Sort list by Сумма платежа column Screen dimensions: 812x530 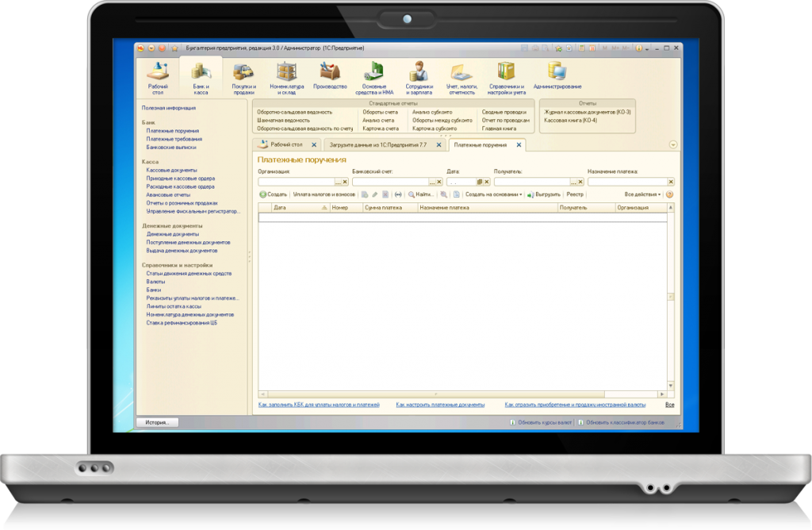pos(390,208)
